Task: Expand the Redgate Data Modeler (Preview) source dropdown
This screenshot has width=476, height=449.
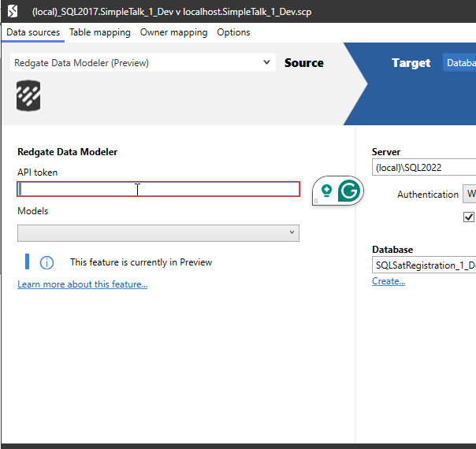Action: pyautogui.click(x=143, y=63)
